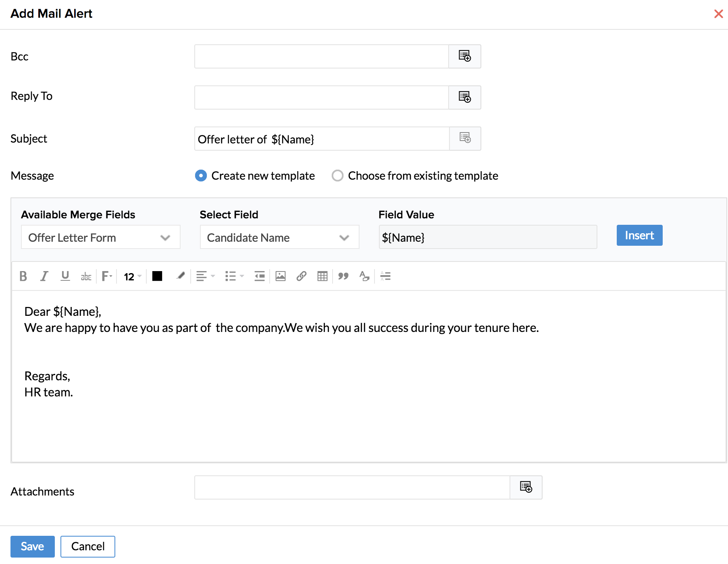The width and height of the screenshot is (728, 564).
Task: Click the text highlight marker icon
Action: point(180,276)
